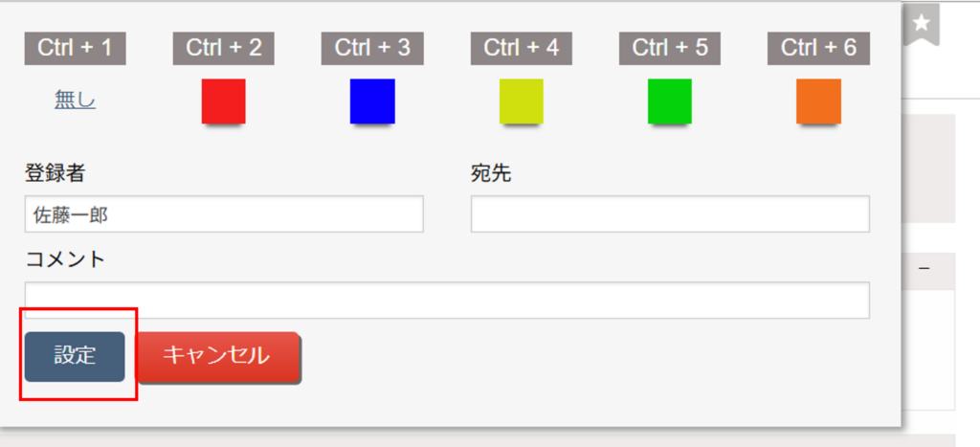The image size is (980, 447).
Task: Click into the 宛先 input field
Action: [670, 214]
